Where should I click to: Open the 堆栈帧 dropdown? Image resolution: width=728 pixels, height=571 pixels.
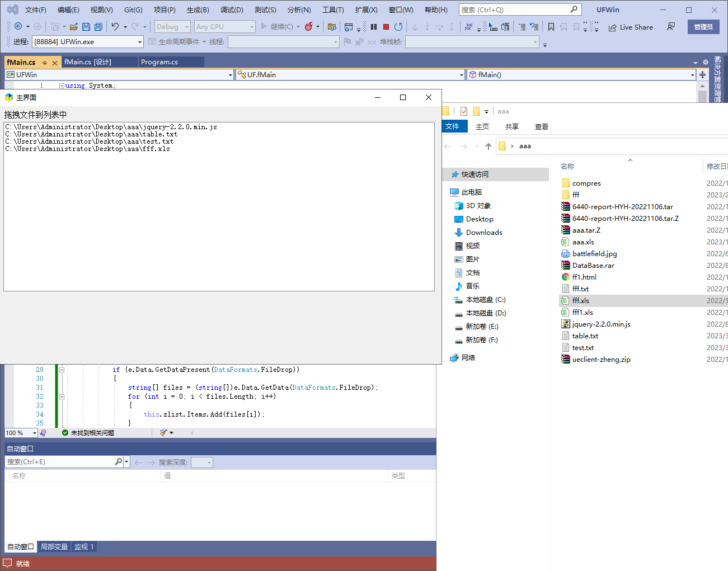[x=472, y=41]
